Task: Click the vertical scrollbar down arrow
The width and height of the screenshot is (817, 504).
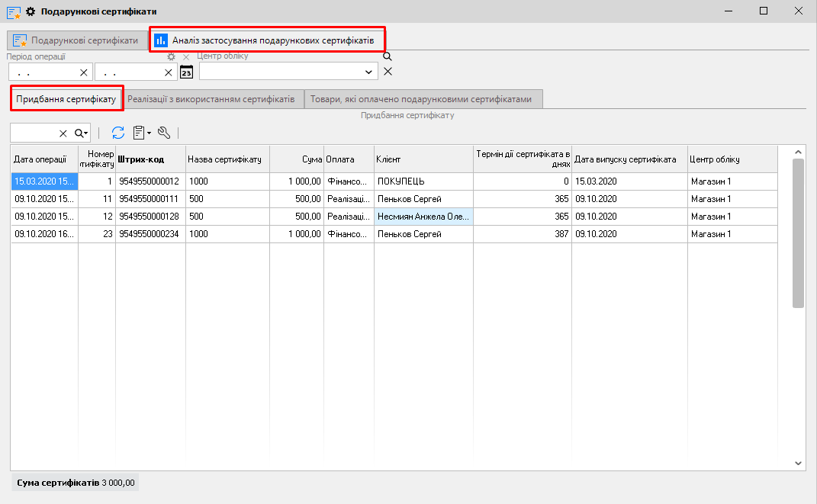Action: tap(798, 463)
